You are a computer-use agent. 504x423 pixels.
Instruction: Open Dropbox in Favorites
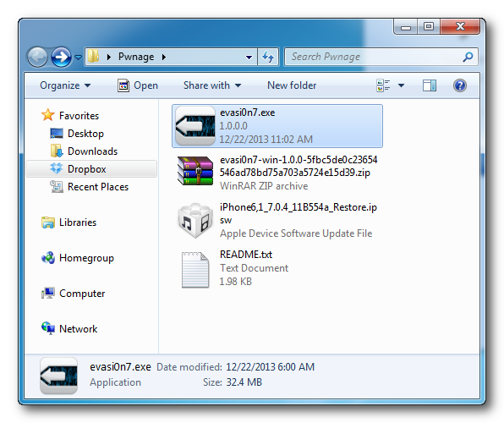pos(87,169)
